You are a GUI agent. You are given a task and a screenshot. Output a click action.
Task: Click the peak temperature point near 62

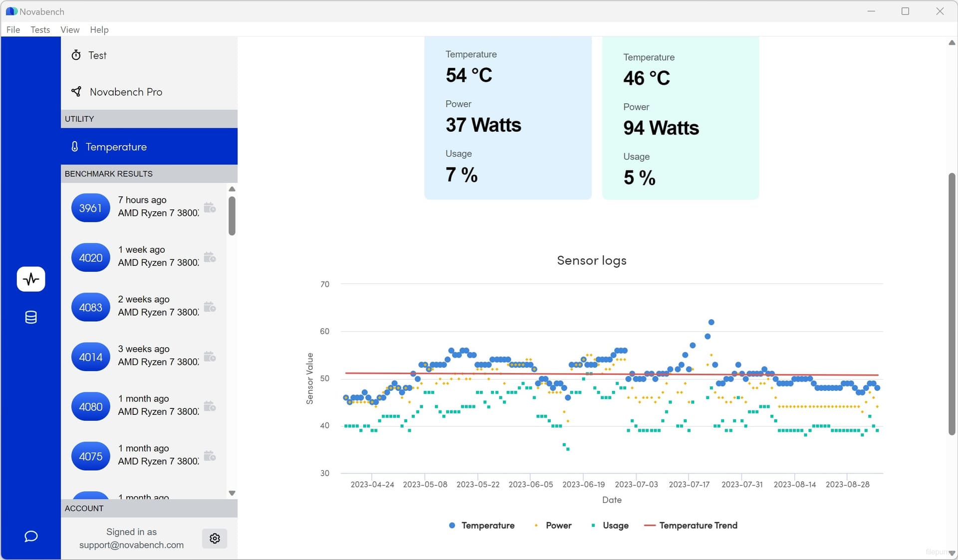(x=711, y=322)
